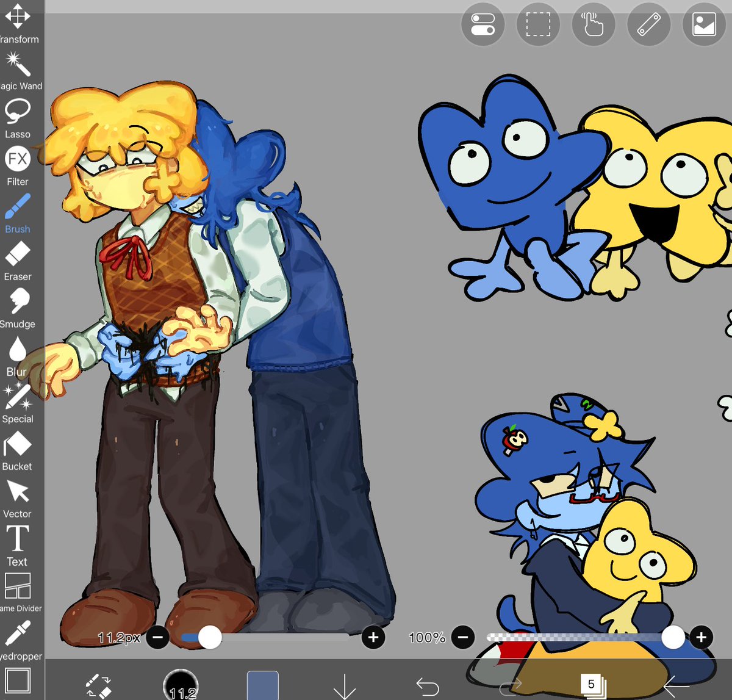This screenshot has height=700, width=732.
Task: Decrease brush thickness with minus button
Action: (157, 638)
